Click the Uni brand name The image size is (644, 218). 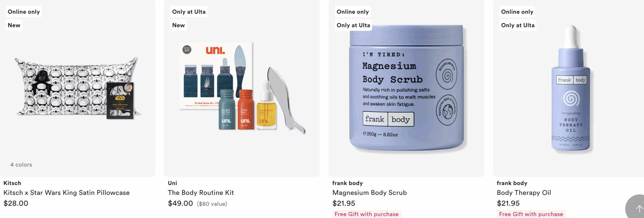[173, 183]
